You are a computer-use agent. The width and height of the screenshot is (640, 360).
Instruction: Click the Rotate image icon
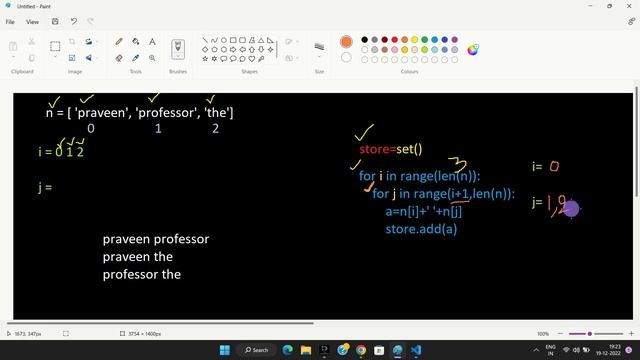pyautogui.click(x=88, y=42)
